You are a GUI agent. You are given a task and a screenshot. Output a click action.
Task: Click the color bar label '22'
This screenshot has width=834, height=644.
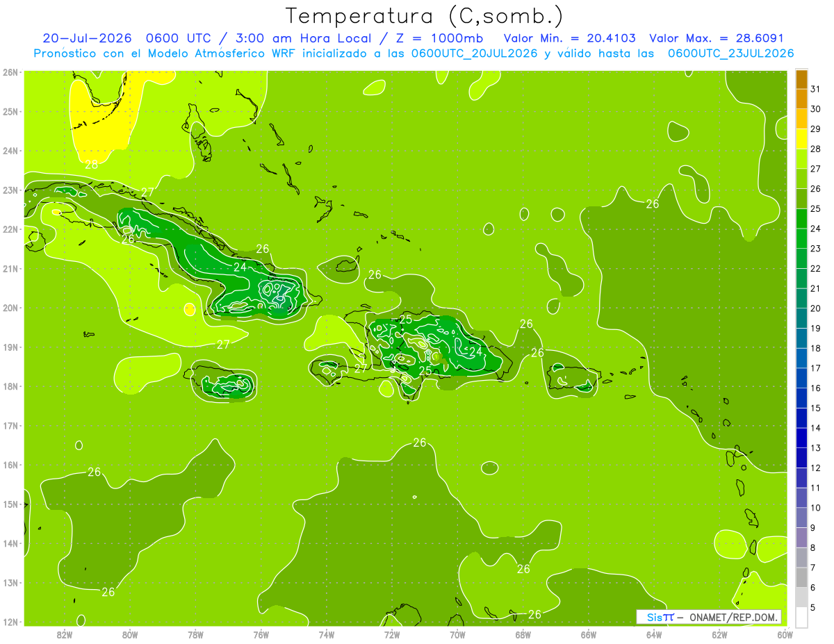[816, 268]
